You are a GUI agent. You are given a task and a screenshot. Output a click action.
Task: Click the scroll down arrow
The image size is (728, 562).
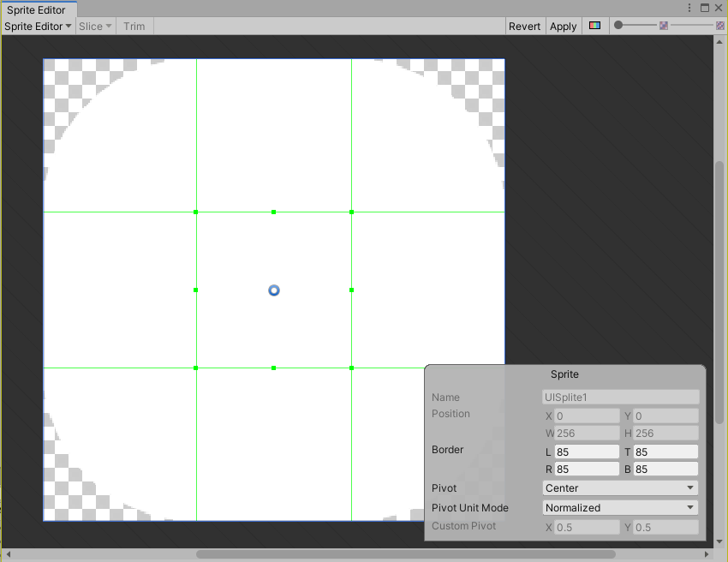coord(719,541)
